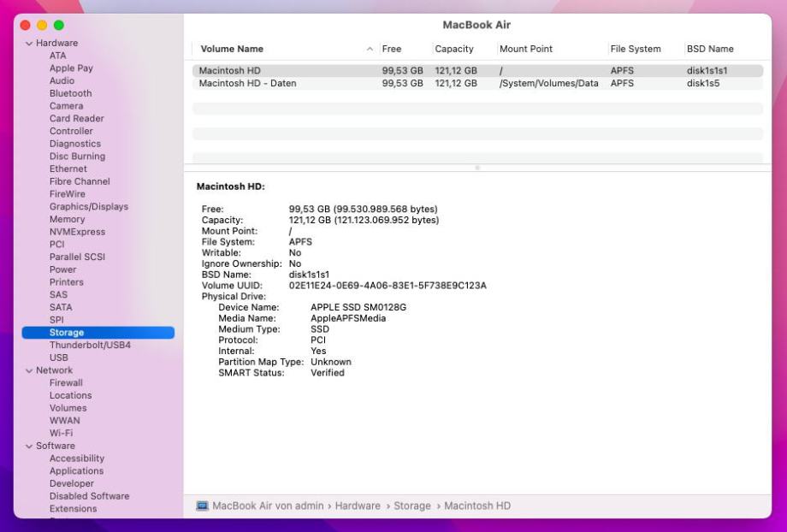Collapse the Hardware section

tap(29, 44)
